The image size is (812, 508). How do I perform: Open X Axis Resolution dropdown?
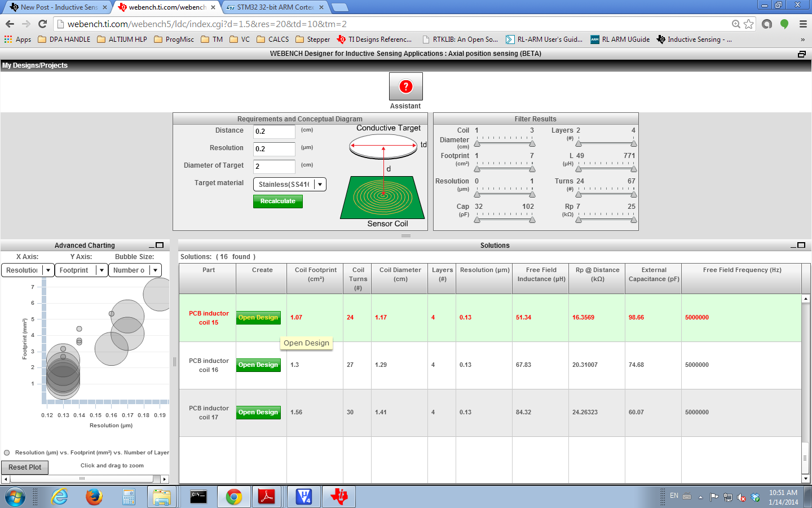tap(28, 270)
